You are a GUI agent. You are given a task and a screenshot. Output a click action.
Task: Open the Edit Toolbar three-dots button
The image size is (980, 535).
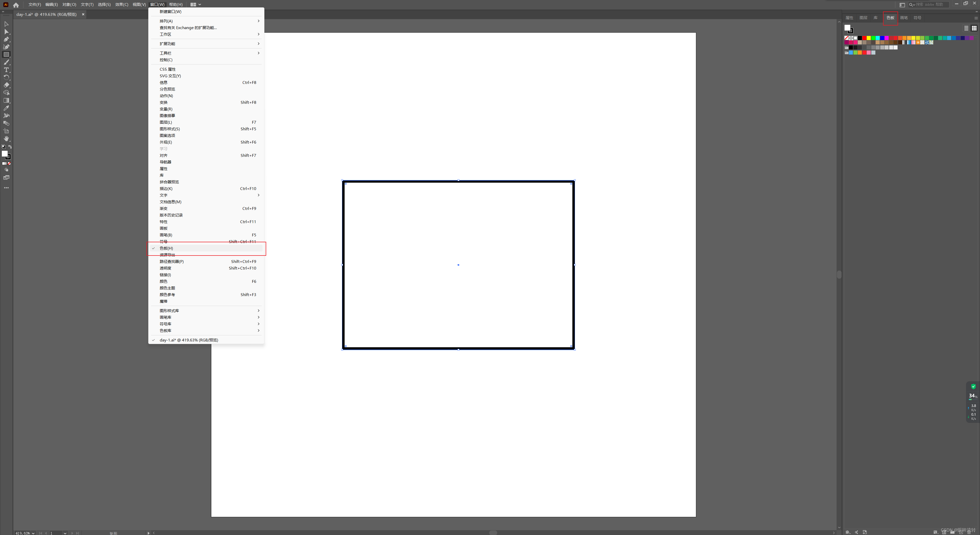tap(6, 187)
